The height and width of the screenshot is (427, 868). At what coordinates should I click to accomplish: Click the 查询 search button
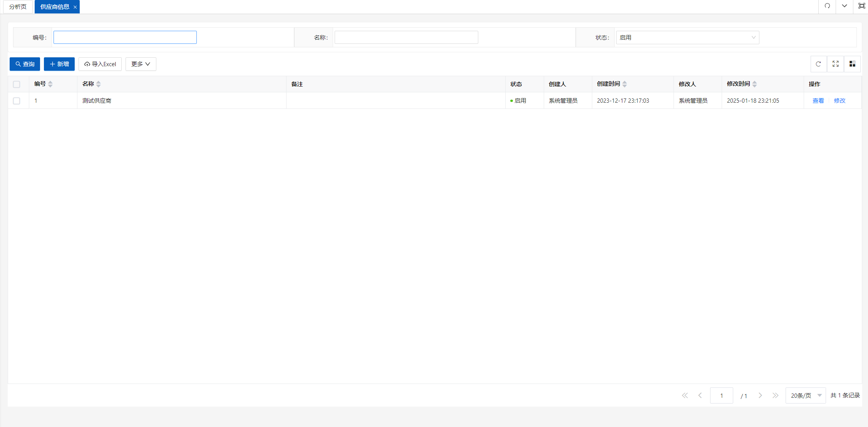pyautogui.click(x=25, y=64)
